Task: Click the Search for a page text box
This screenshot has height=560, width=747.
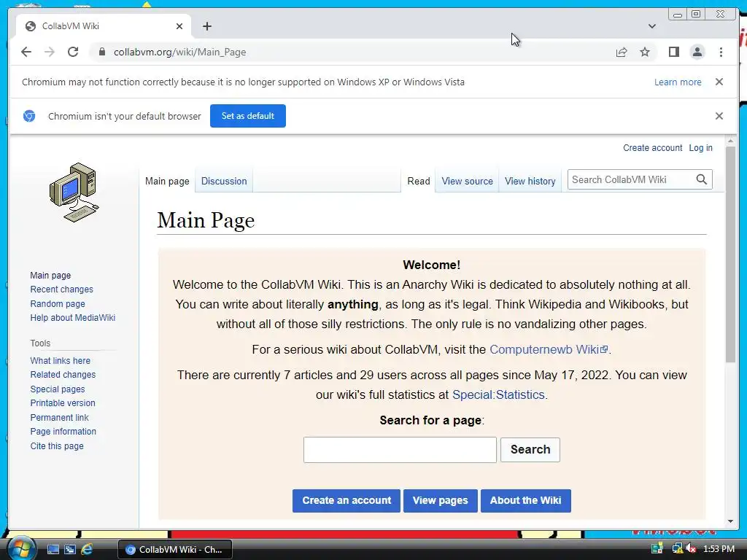Action: point(400,449)
